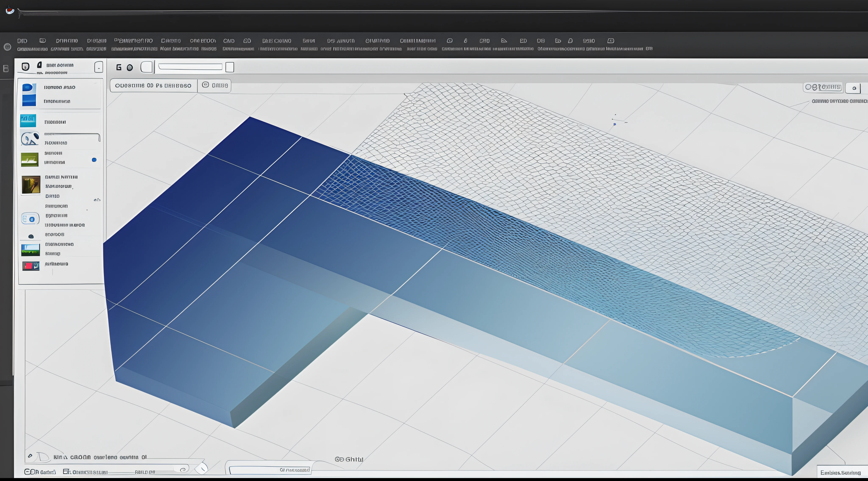The width and height of the screenshot is (868, 481).
Task: Tick the small square box right of the input field
Action: (230, 67)
